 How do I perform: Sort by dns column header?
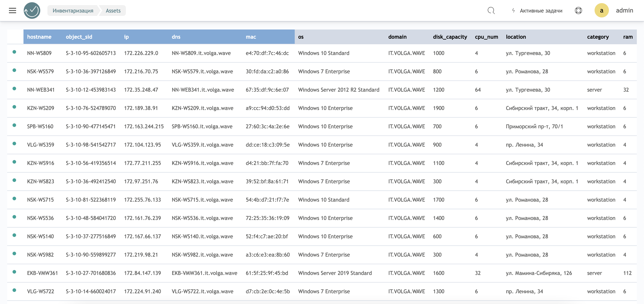[x=176, y=37]
